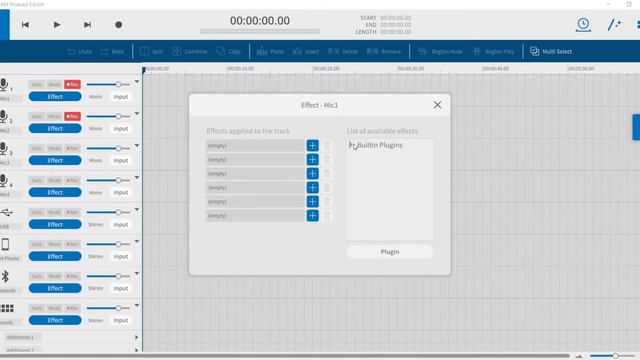Expand USB track dropdown arrow
Viewport: 640px width, 360px height.
137,210
